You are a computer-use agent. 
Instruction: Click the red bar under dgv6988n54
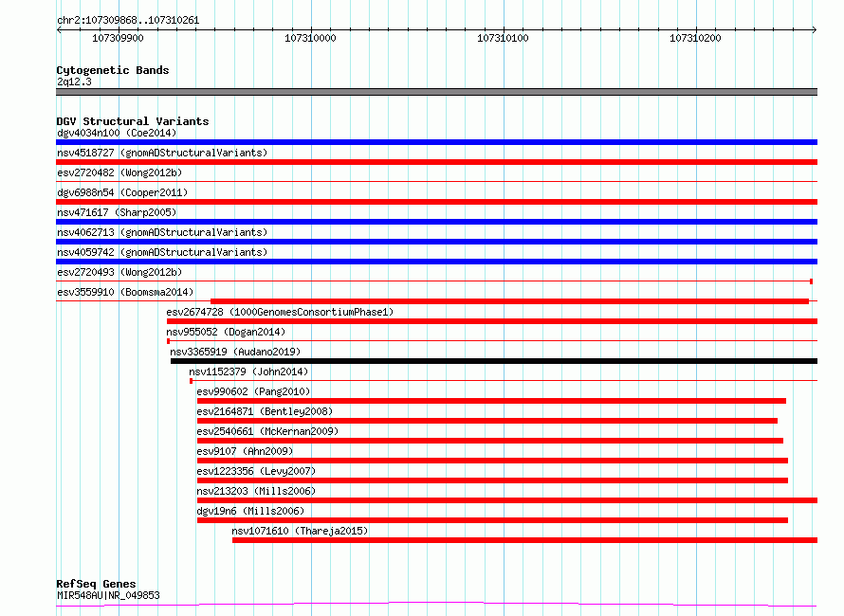[436, 202]
